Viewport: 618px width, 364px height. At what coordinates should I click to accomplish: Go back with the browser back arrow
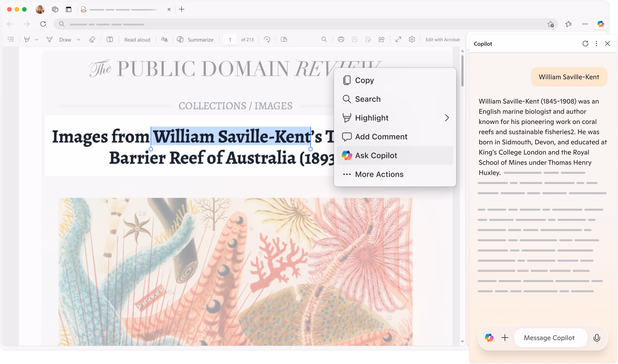pyautogui.click(x=10, y=24)
